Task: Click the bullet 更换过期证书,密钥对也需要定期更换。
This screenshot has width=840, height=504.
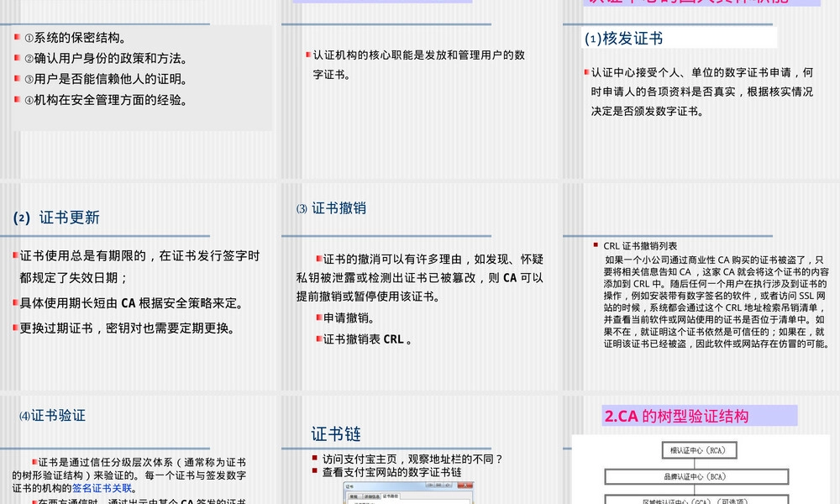Action: (127, 328)
